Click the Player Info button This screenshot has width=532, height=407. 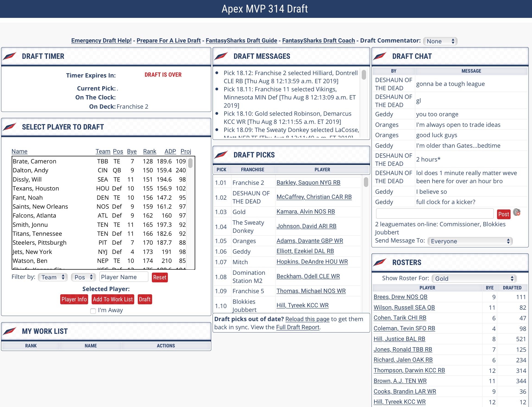pyautogui.click(x=74, y=299)
